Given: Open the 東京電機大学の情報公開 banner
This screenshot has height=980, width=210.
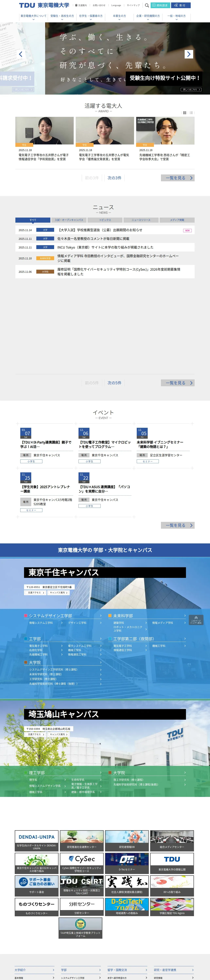Looking at the screenshot, I should coord(172,863).
